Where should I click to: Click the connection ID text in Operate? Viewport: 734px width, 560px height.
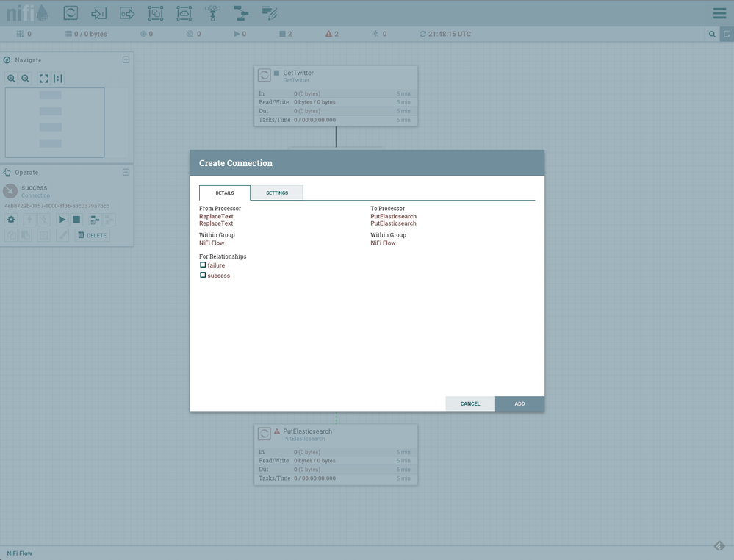point(57,206)
